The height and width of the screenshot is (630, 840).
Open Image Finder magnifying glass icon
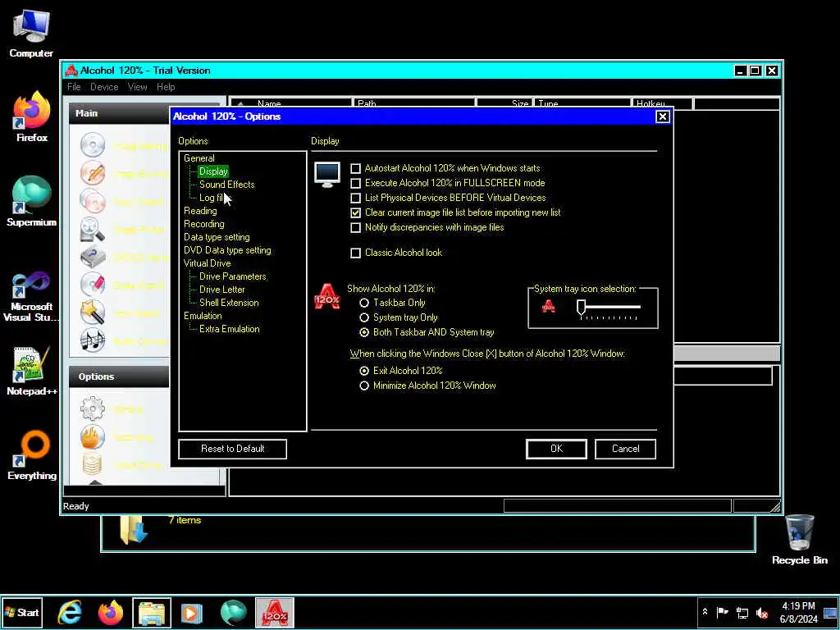coord(93,230)
